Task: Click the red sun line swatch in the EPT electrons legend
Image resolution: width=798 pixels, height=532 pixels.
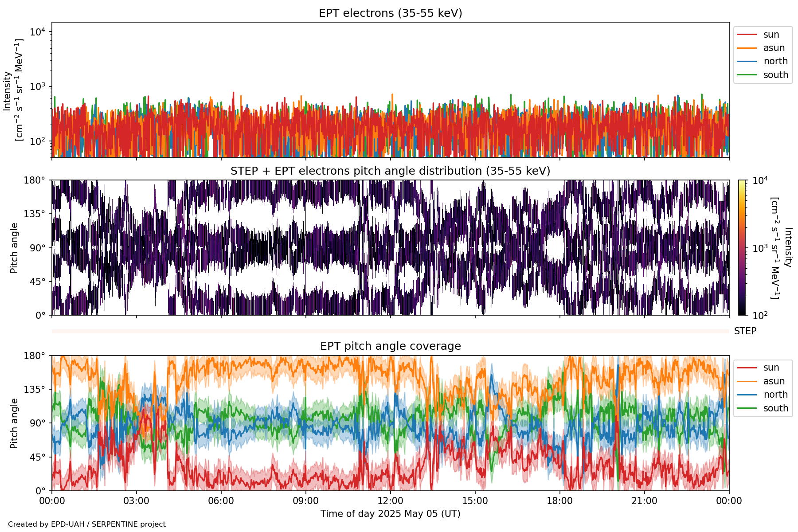Action: click(747, 35)
